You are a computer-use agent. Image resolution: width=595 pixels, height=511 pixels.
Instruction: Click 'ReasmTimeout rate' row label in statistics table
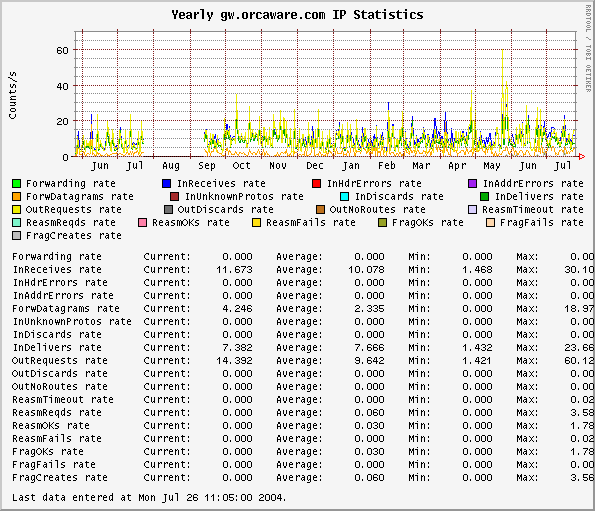[x=63, y=400]
